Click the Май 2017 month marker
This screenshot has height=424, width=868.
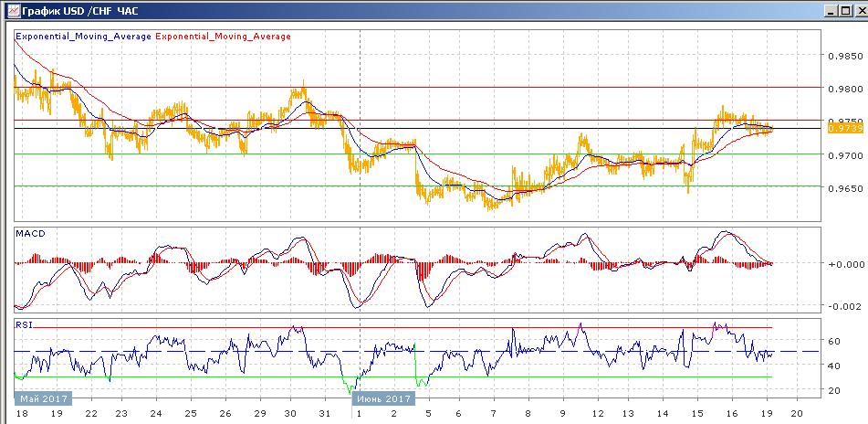pyautogui.click(x=40, y=398)
